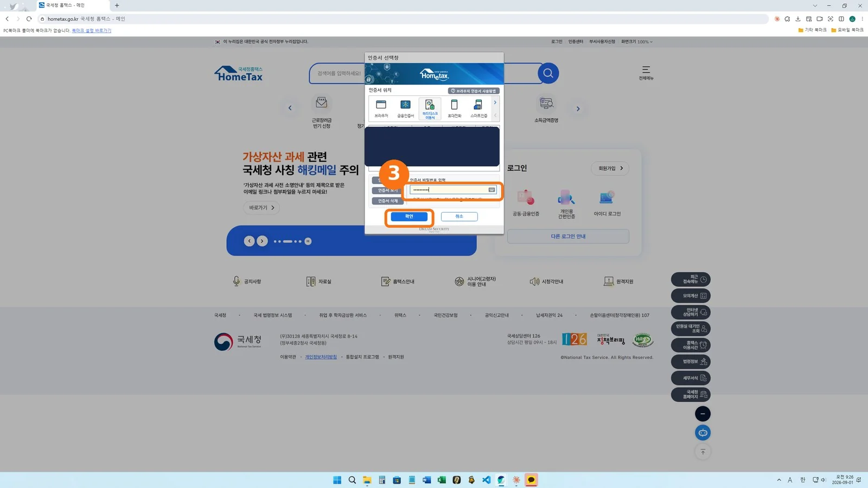The height and width of the screenshot is (488, 868).
Task: Expand next certificate locations arrow
Action: click(495, 102)
